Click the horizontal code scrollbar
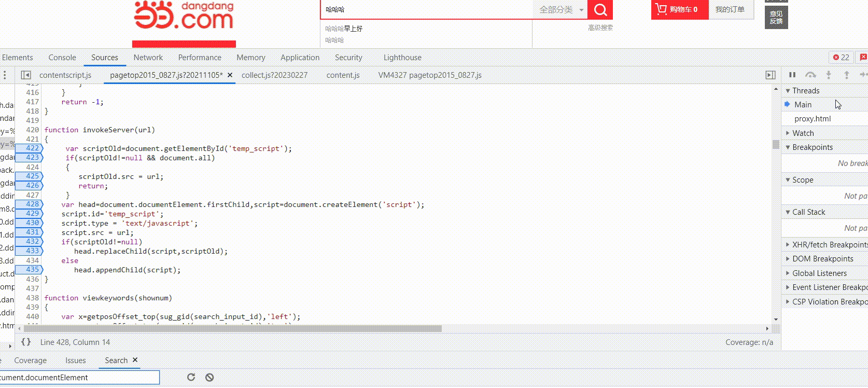868x388 pixels. click(x=233, y=329)
